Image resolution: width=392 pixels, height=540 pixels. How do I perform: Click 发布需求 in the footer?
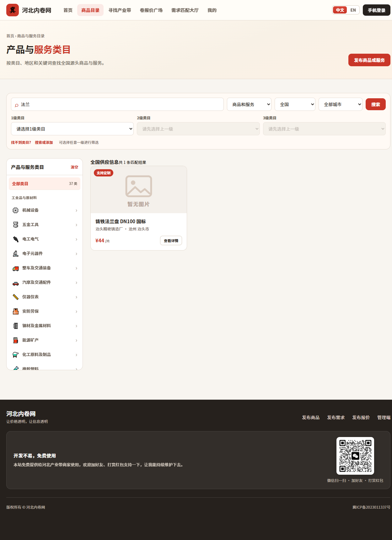[336, 417]
